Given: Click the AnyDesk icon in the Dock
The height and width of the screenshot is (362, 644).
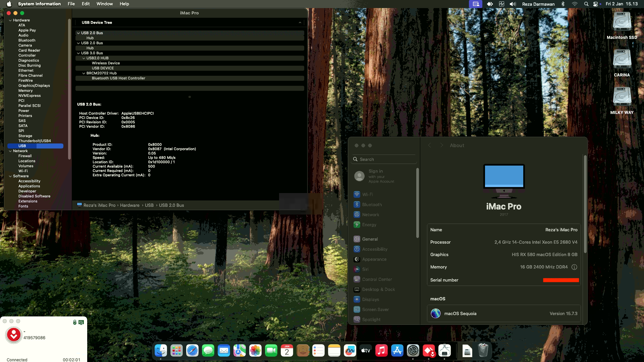Looking at the screenshot, I should coord(429,351).
